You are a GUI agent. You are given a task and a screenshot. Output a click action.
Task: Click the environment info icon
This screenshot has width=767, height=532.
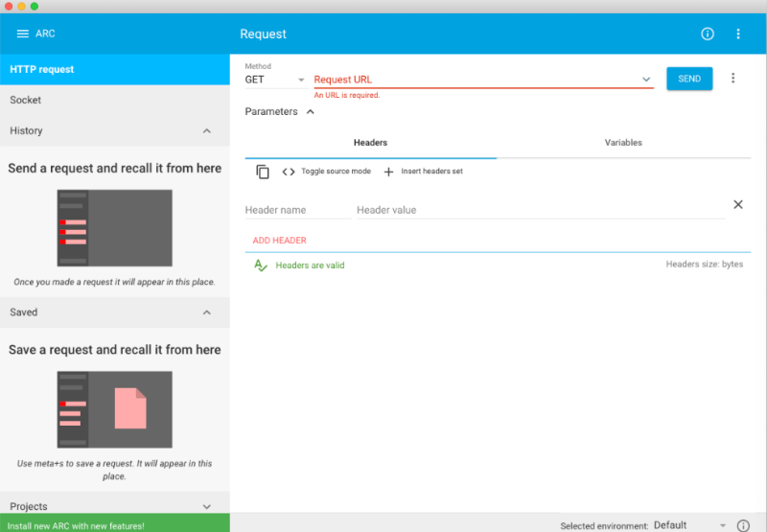tap(743, 525)
